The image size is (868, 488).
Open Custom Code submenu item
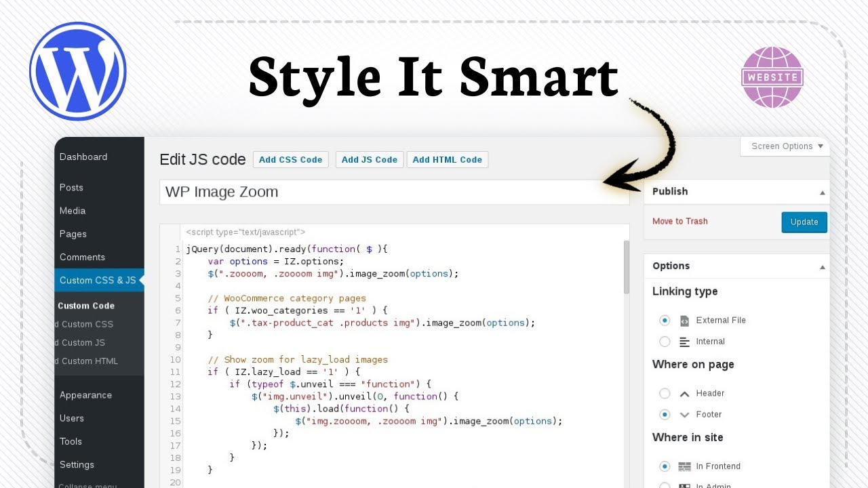coord(86,306)
